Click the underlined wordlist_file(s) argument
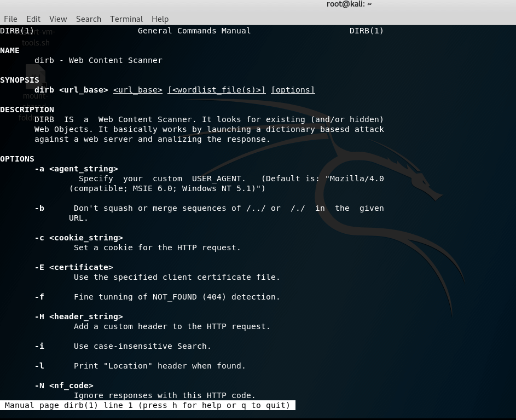The image size is (516, 420). click(x=217, y=90)
